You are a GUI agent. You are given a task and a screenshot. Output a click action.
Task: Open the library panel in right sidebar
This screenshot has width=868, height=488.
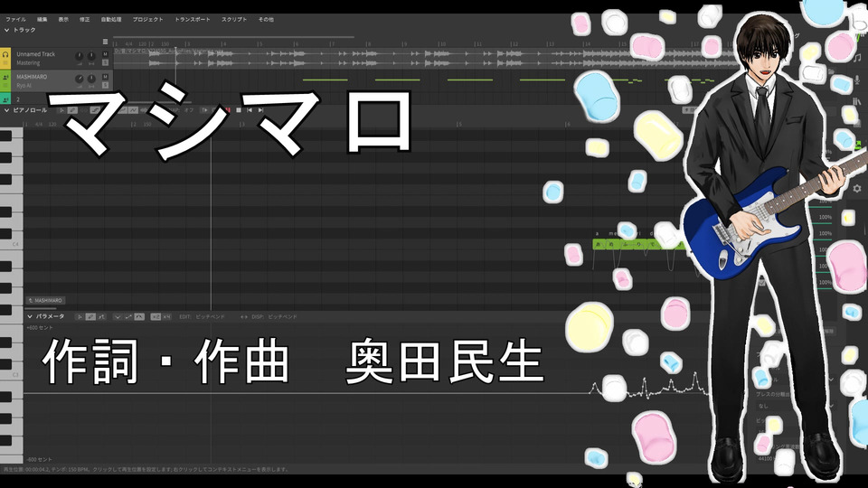click(x=857, y=102)
